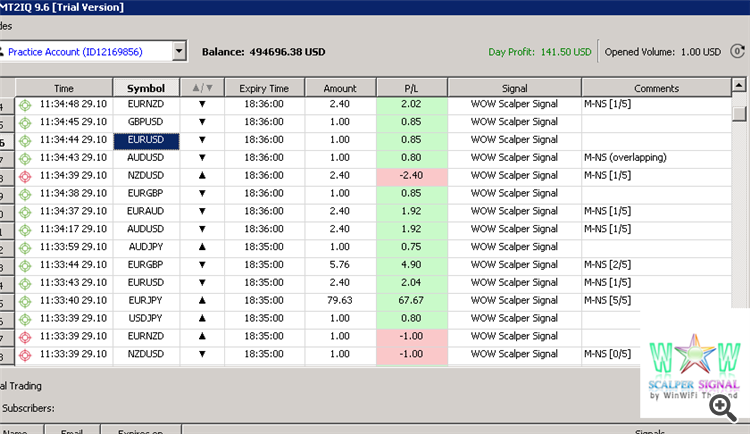Click the 5.76 amount value
750x434 pixels.
coord(340,265)
